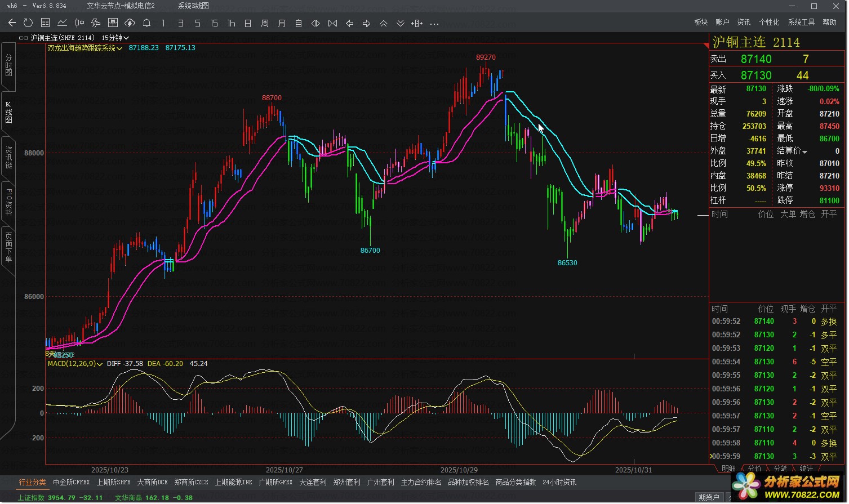849x504 pixels.
Task: Click the cloud sync icon
Action: tap(130, 23)
